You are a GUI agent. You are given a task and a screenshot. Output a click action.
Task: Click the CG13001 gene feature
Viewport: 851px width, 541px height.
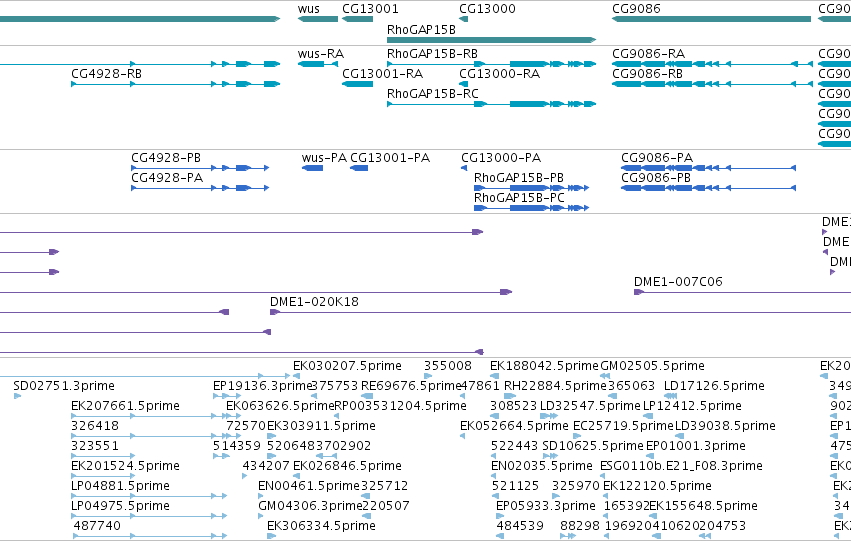(x=357, y=19)
